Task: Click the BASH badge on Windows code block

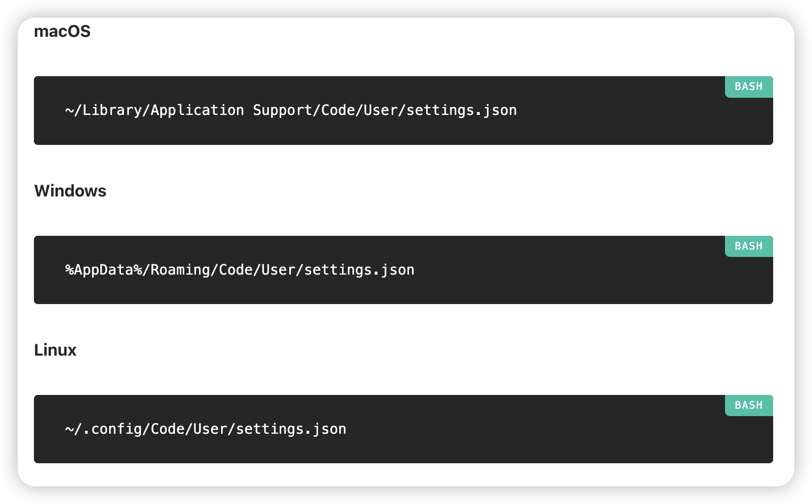Action: [749, 246]
